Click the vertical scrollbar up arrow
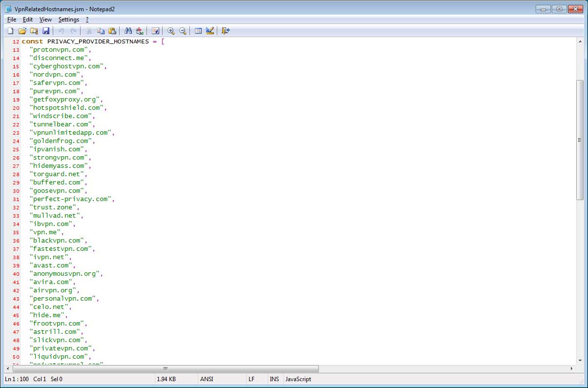This screenshot has height=388, width=588. pyautogui.click(x=580, y=42)
